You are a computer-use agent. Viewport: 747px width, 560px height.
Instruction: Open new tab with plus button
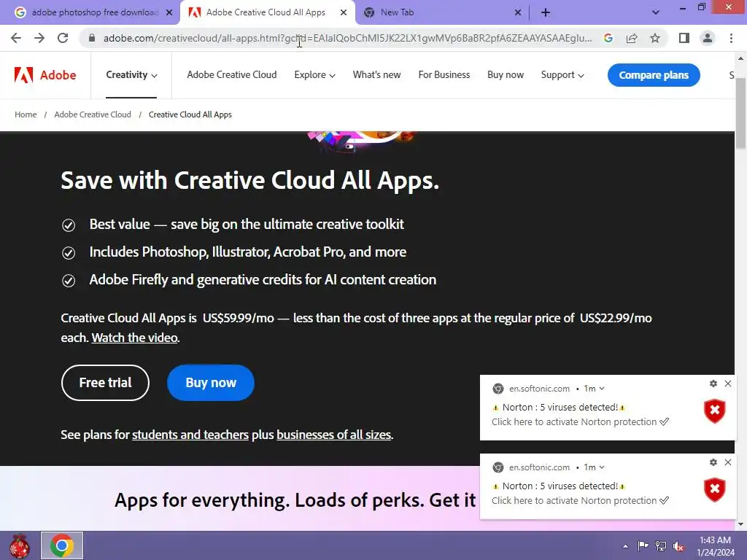pos(546,13)
